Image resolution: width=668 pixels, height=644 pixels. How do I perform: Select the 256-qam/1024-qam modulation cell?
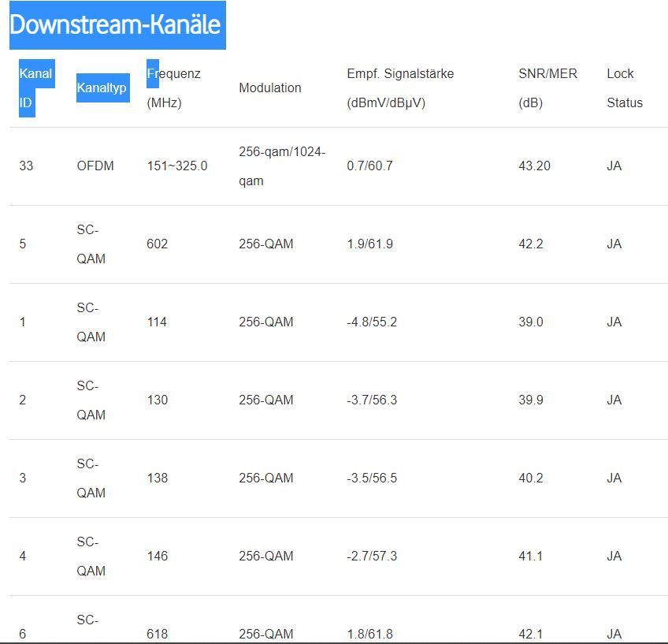coord(282,166)
